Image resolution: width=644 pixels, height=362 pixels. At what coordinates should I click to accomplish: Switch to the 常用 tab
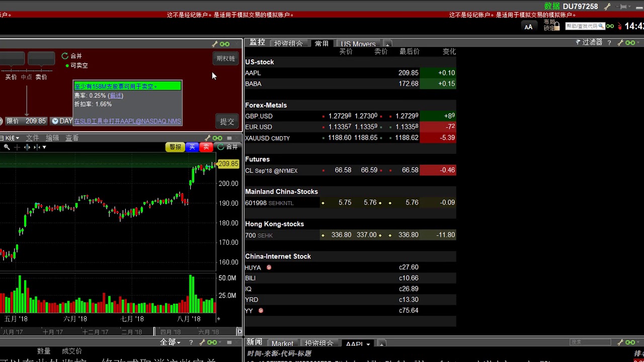[x=321, y=44]
